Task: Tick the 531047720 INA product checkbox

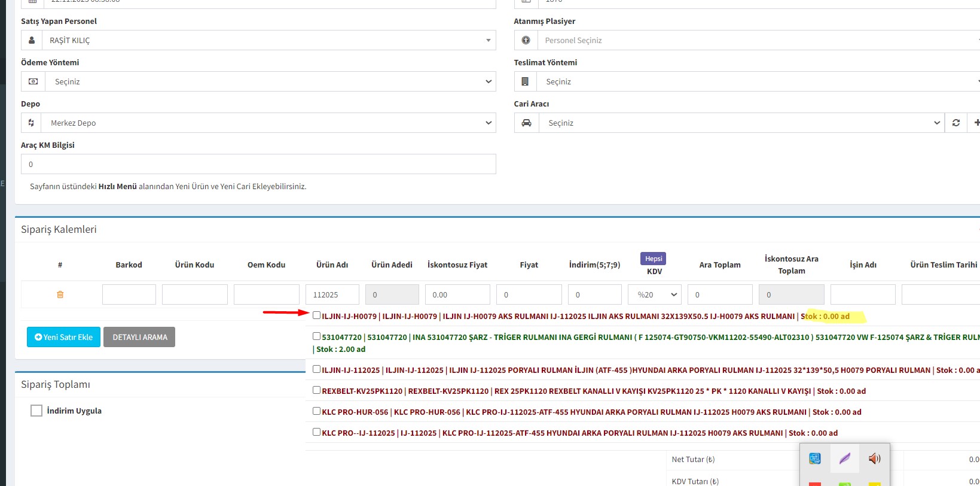Action: click(x=316, y=336)
